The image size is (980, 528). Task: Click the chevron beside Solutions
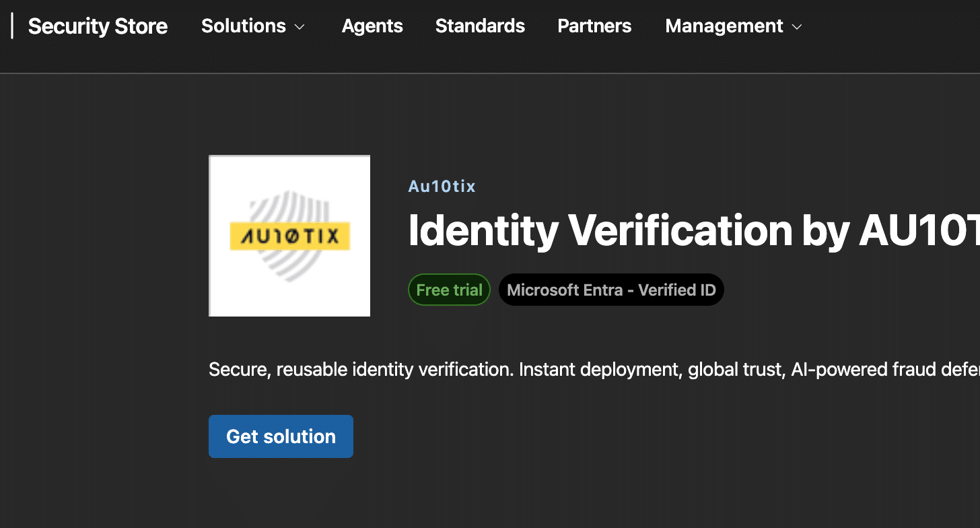300,27
